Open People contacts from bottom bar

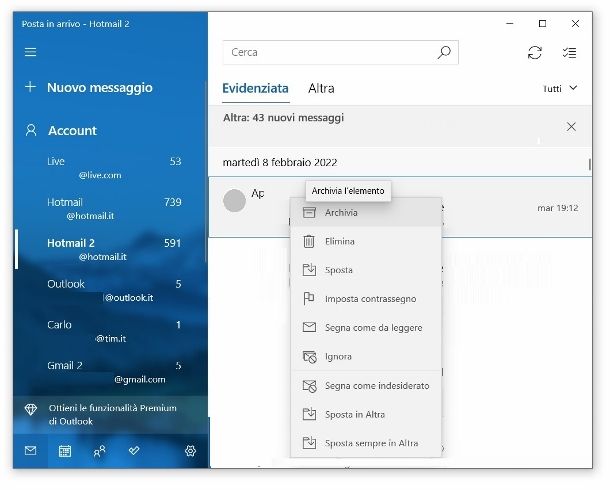(x=99, y=451)
